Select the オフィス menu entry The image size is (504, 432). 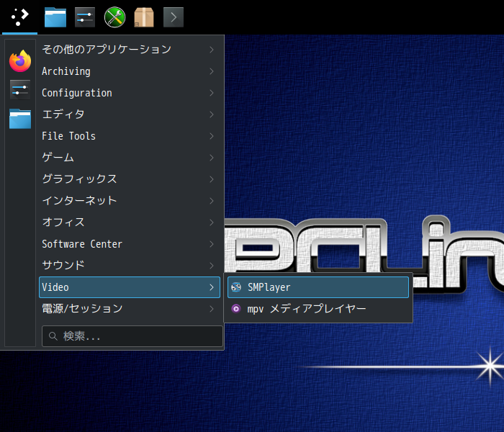(x=130, y=222)
